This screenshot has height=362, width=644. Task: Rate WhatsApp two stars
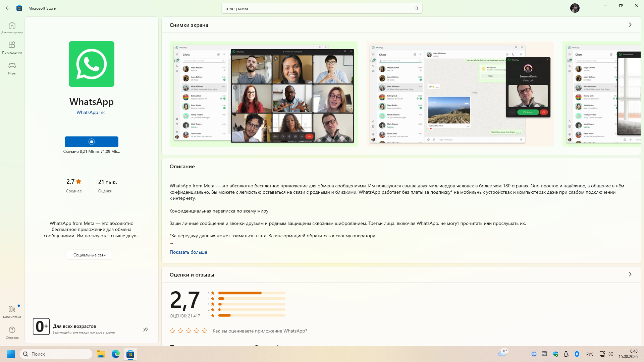(180, 331)
